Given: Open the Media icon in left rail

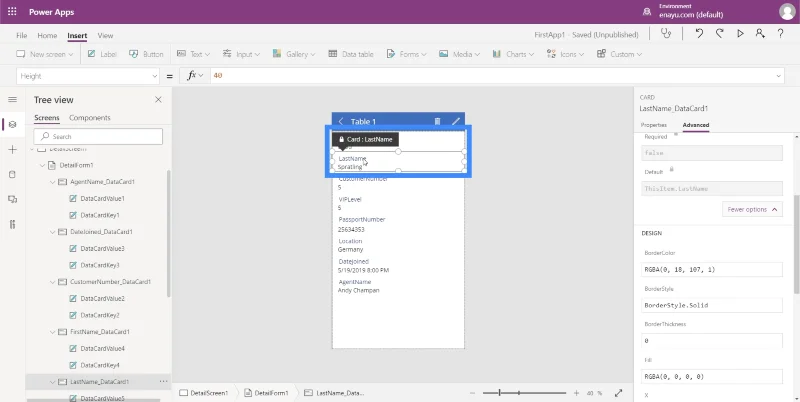Looking at the screenshot, I should point(13,199).
